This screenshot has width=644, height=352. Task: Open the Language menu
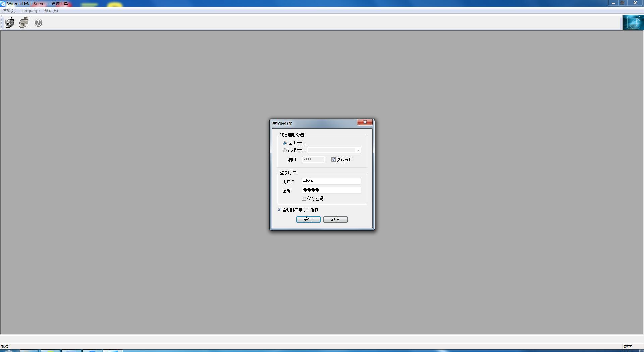tap(30, 10)
